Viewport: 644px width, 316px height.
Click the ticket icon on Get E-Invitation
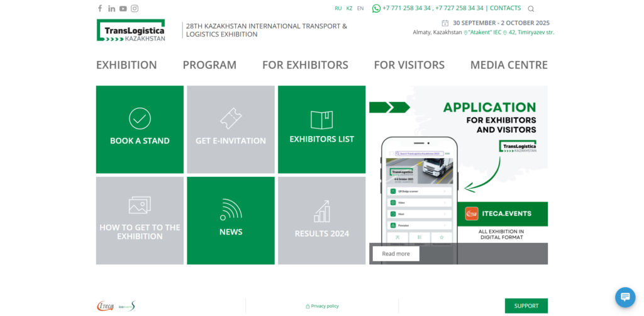231,118
